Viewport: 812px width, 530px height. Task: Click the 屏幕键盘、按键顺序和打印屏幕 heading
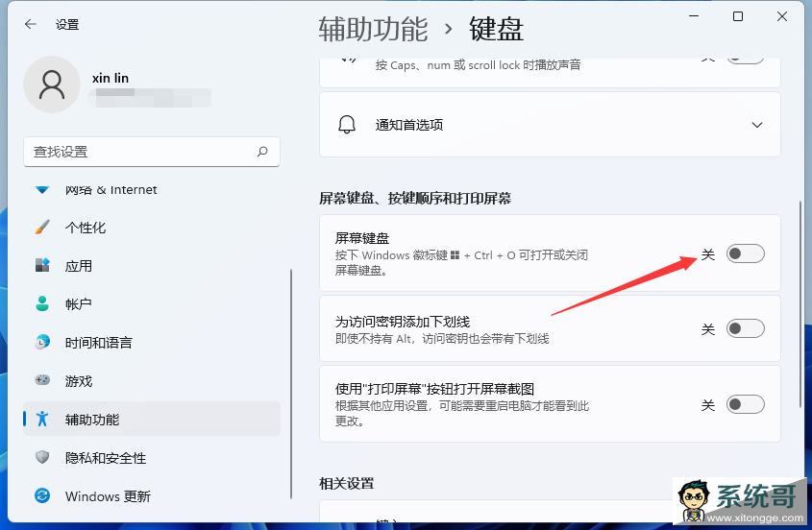coord(415,198)
